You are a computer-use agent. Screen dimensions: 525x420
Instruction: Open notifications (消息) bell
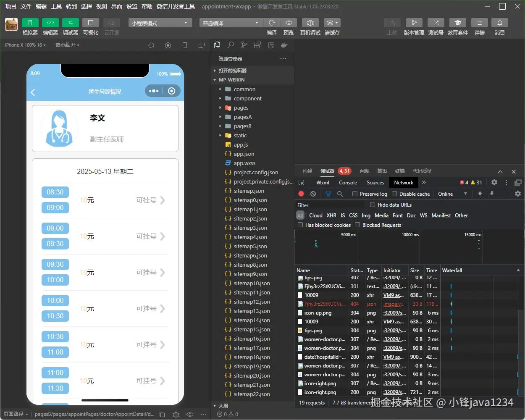click(500, 23)
